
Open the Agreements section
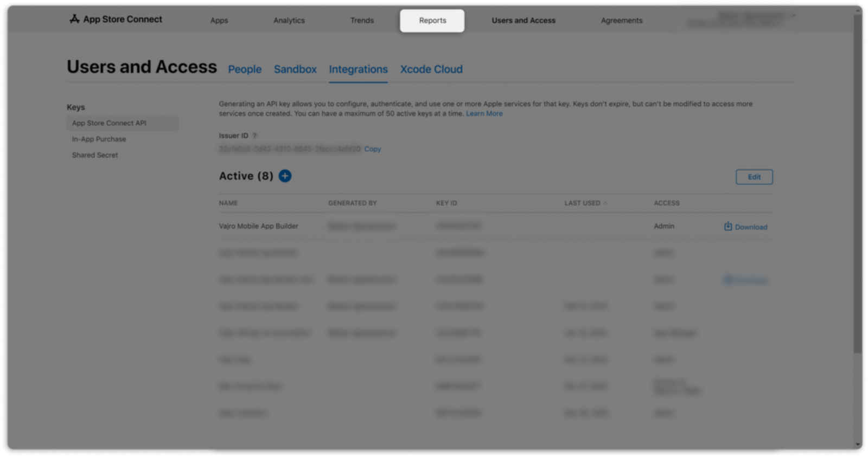[x=622, y=21]
